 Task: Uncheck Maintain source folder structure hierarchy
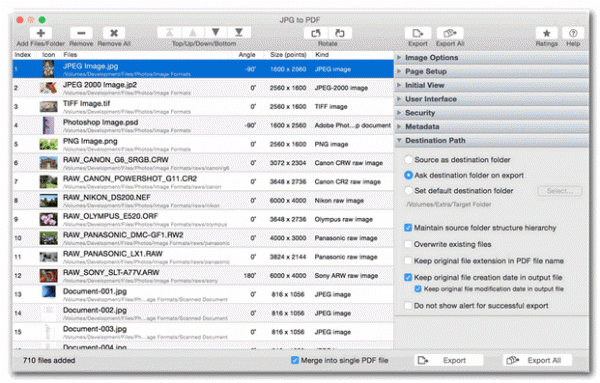tap(408, 228)
